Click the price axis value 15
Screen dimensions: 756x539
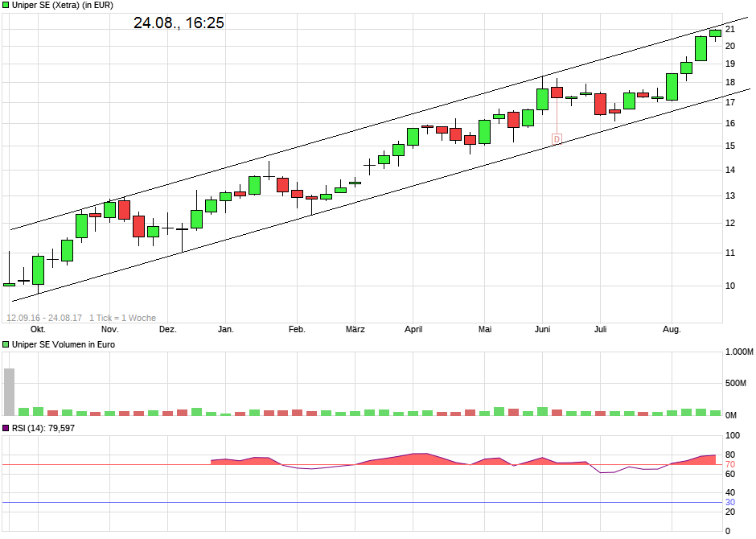pyautogui.click(x=730, y=146)
